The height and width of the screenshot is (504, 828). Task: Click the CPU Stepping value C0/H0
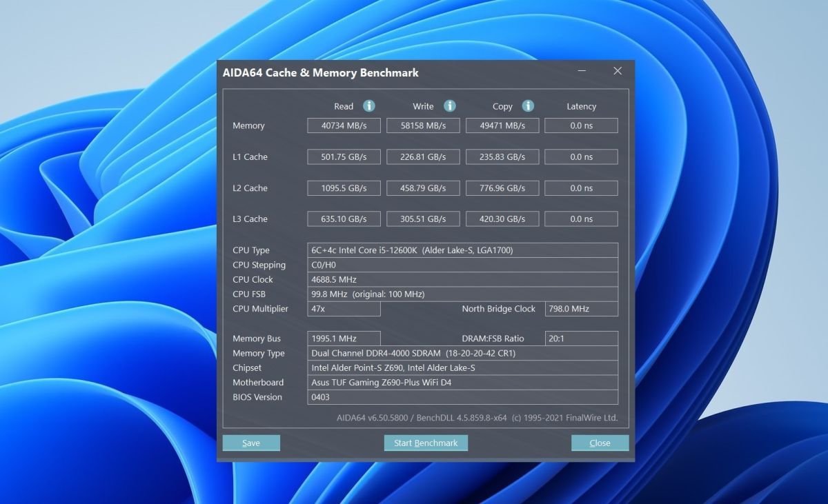click(x=462, y=265)
